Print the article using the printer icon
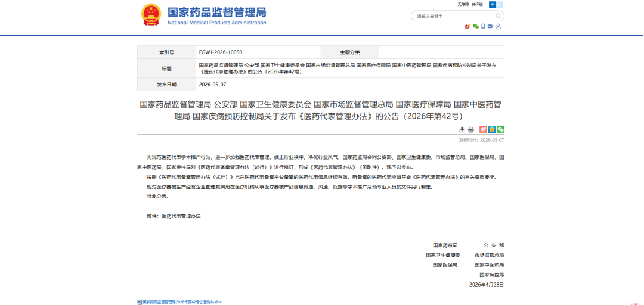The width and height of the screenshot is (644, 305). (471, 130)
